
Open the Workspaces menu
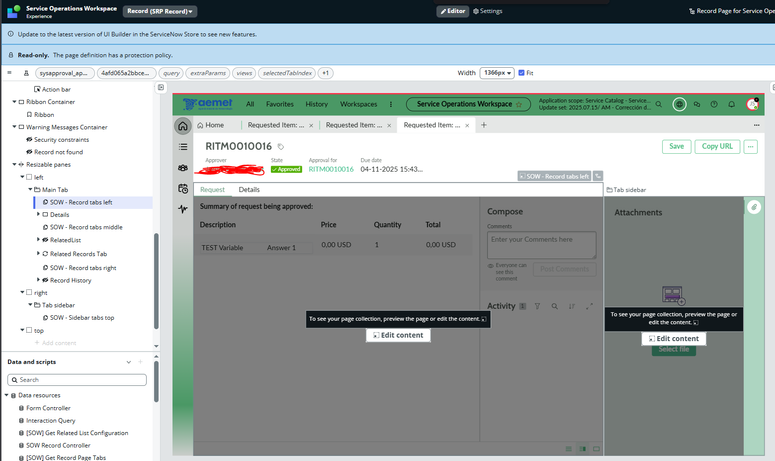pos(358,104)
